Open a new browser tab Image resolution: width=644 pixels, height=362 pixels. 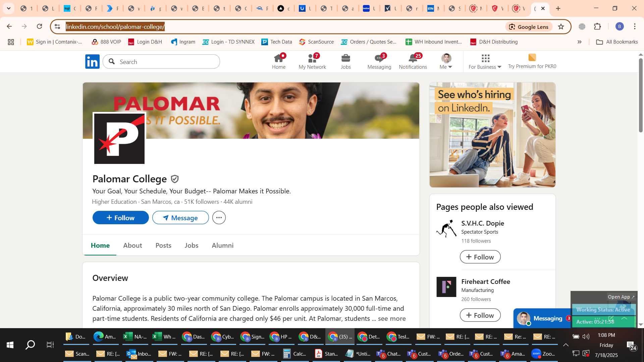tap(558, 8)
